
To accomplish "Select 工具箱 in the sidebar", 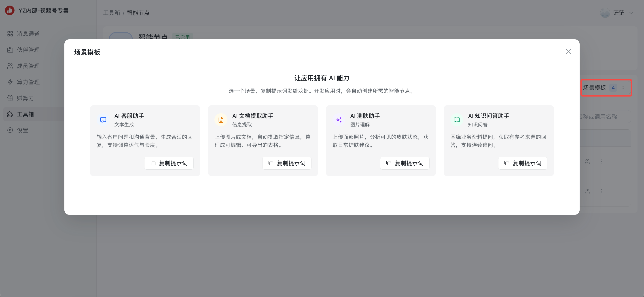I will [x=34, y=114].
